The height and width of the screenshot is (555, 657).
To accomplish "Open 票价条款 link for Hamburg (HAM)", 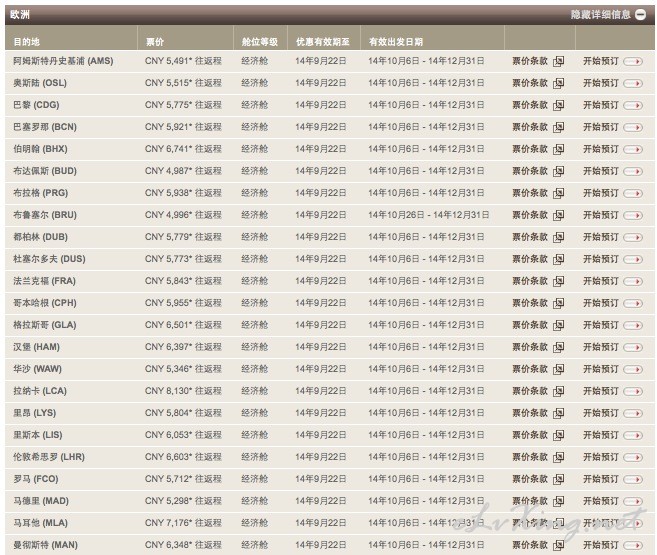I will [530, 347].
